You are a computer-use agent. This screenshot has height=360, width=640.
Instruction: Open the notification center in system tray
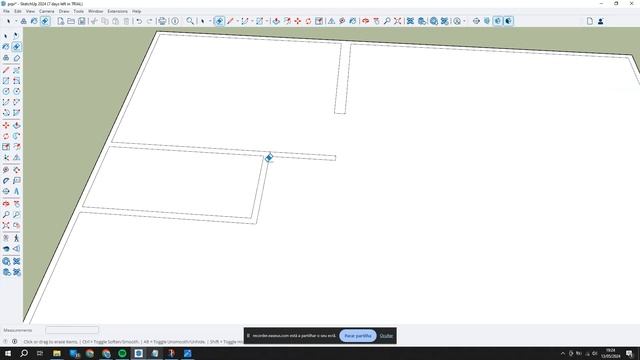pos(629,353)
